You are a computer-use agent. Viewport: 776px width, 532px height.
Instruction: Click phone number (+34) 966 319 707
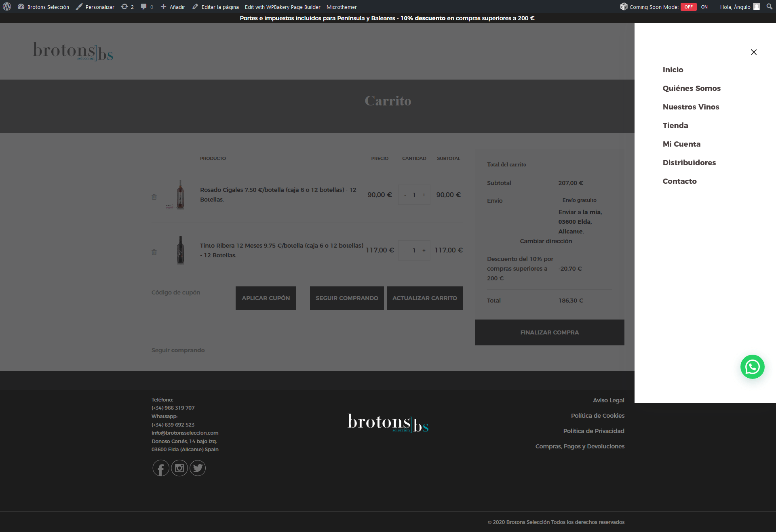[173, 408]
